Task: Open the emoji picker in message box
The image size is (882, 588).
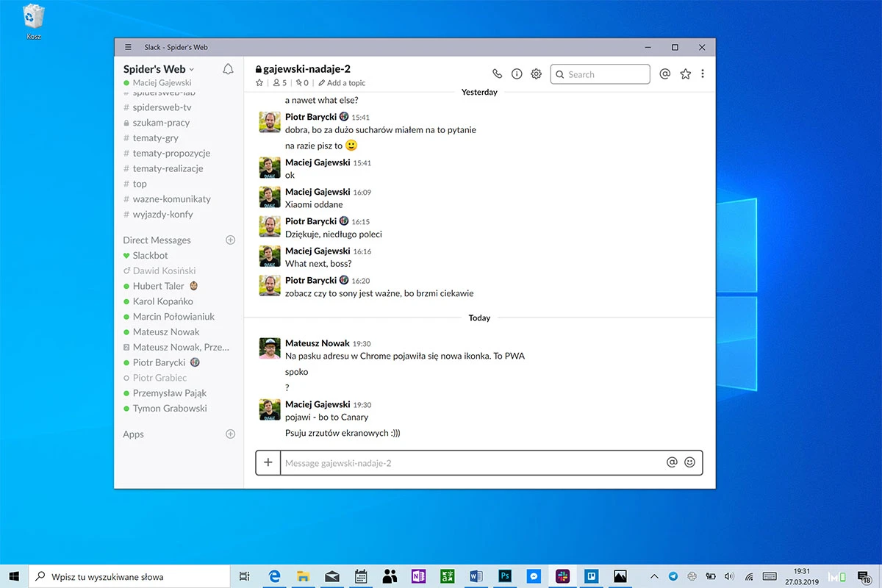Action: [x=689, y=462]
